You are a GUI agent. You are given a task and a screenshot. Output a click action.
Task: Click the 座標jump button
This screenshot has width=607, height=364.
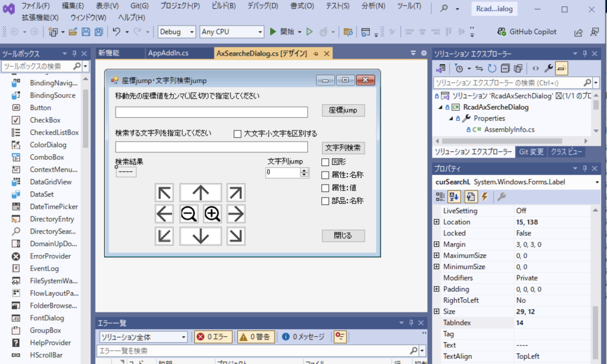(x=343, y=110)
